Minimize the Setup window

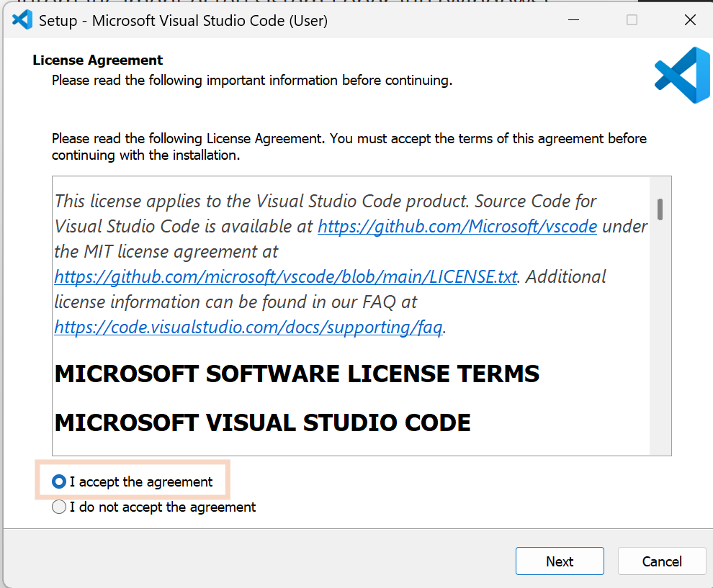[574, 20]
